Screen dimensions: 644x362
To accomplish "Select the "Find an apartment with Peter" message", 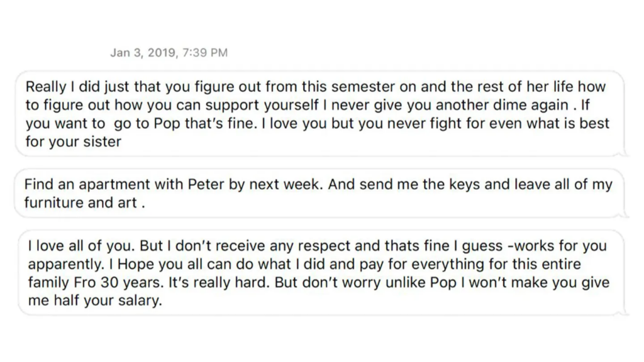I will tap(318, 194).
